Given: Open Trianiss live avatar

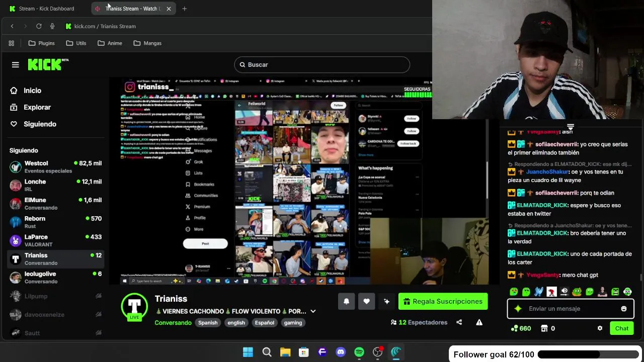Looking at the screenshot, I should (134, 306).
